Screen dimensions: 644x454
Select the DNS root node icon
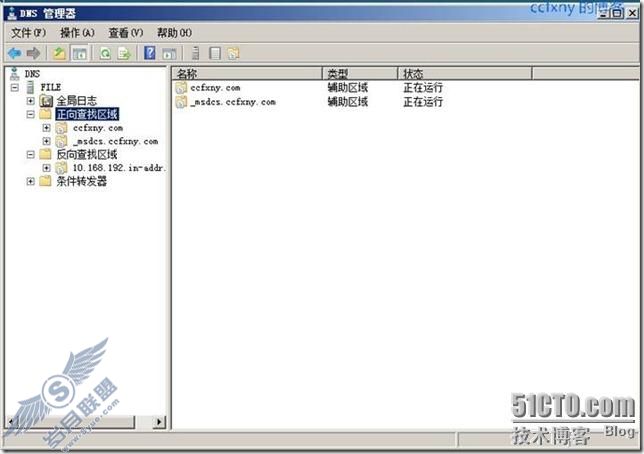click(14, 74)
